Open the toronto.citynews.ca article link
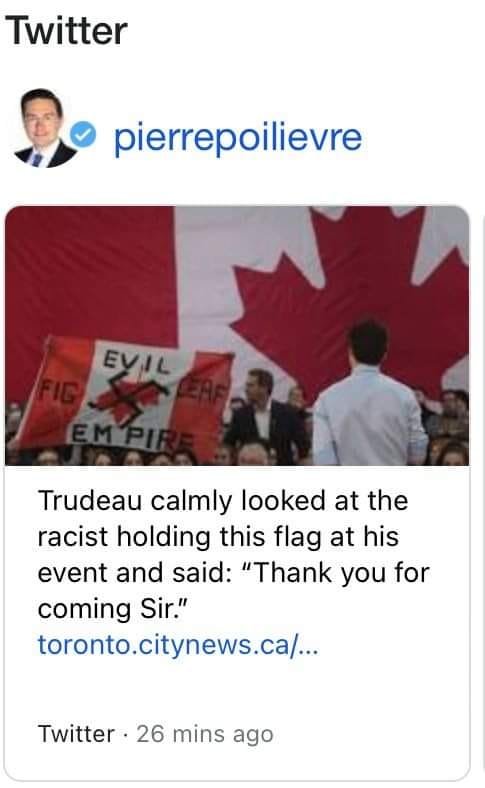Viewport: 485px width, 788px height. [x=178, y=644]
